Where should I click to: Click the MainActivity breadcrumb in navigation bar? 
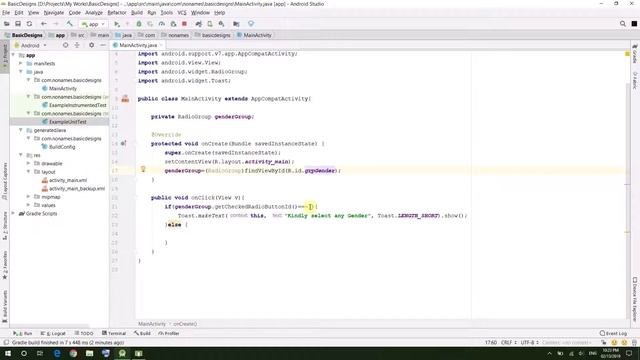pos(254,36)
